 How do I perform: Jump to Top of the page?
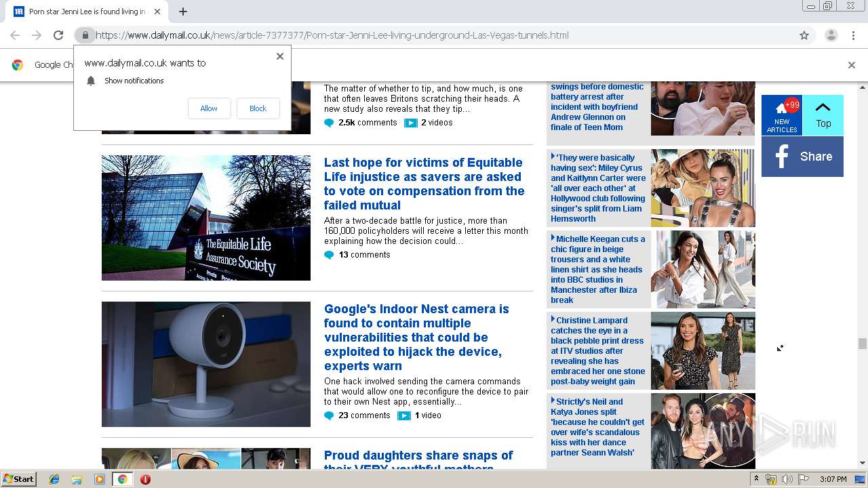(823, 115)
